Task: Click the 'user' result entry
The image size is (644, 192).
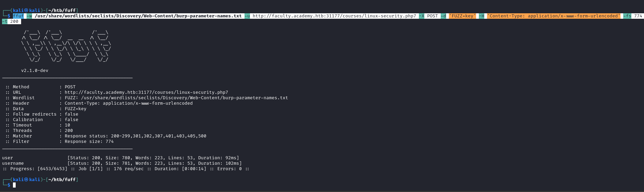Action: pyautogui.click(x=7, y=158)
